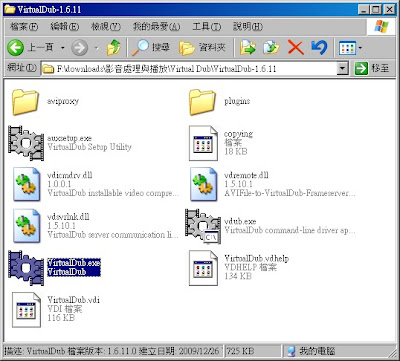Click the Copy To folder icon
The height and width of the screenshot is (361, 400).
coord(271,48)
